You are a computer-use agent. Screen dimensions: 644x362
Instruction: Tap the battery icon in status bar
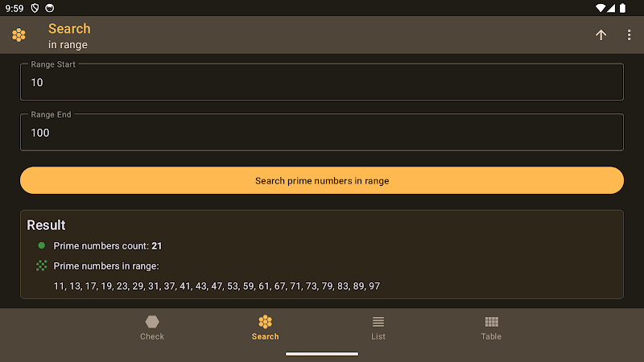pyautogui.click(x=622, y=8)
